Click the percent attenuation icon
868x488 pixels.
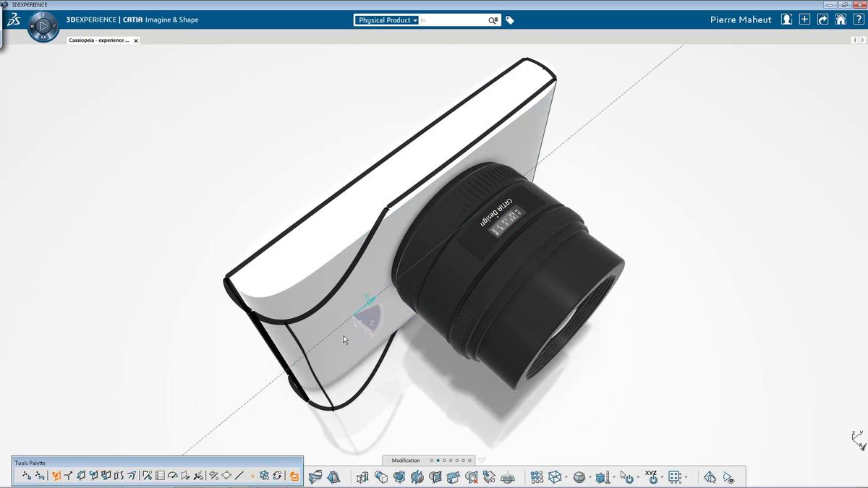(214, 476)
